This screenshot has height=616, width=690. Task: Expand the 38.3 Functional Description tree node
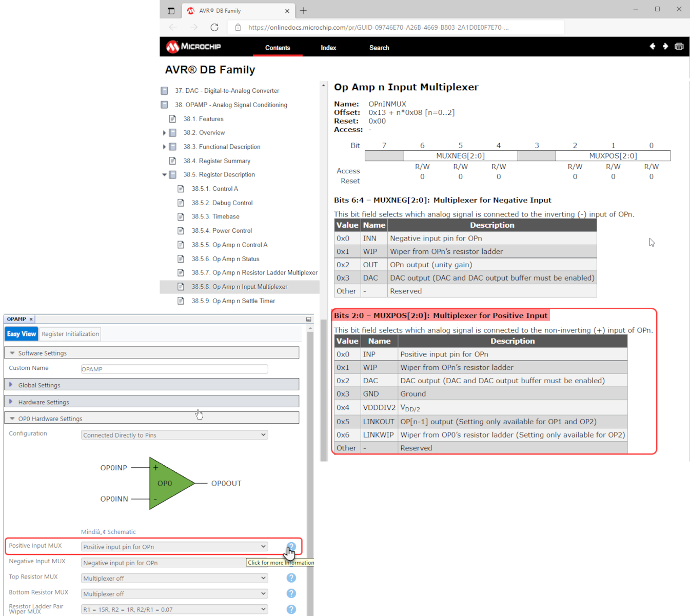164,147
